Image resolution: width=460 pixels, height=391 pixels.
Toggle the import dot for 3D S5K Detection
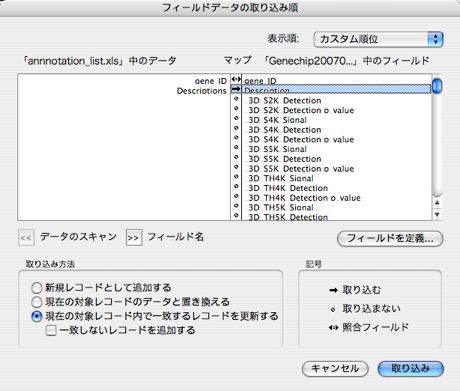coord(236,157)
